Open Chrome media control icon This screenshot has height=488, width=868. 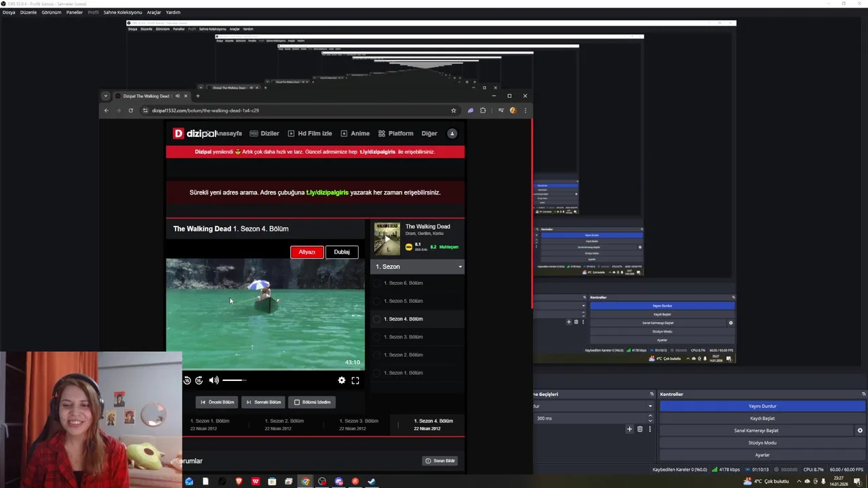pos(501,110)
